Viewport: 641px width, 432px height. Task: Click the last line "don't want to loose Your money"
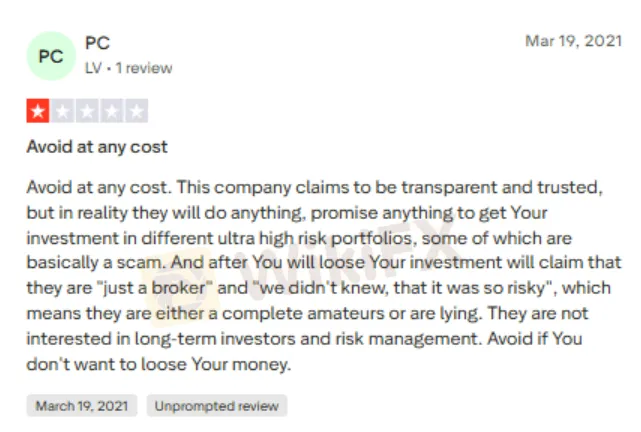click(x=158, y=364)
